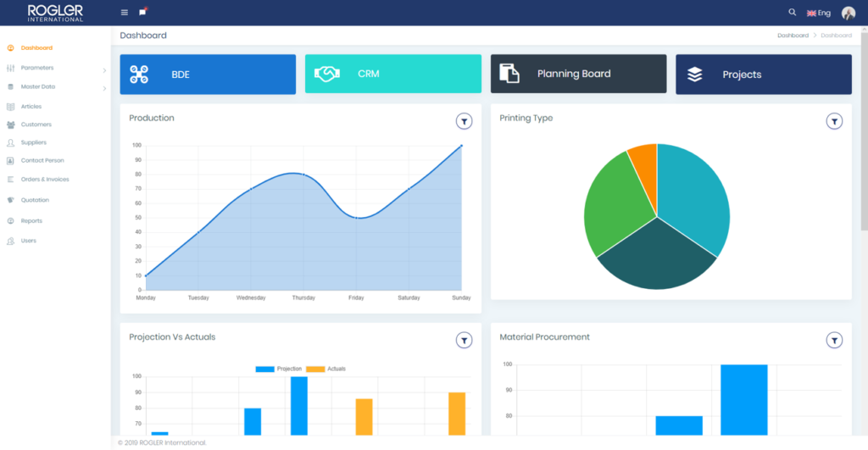Click the ROGLER International logo
Image resolution: width=868 pixels, height=450 pixels.
pos(55,13)
